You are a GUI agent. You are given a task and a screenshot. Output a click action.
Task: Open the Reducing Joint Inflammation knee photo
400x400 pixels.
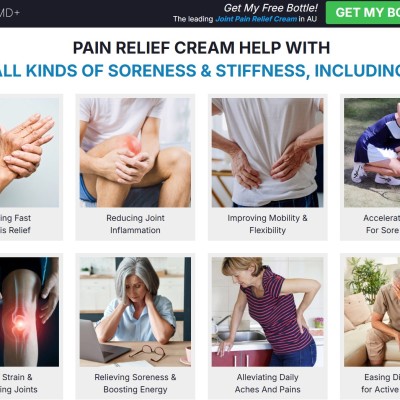pyautogui.click(x=135, y=153)
